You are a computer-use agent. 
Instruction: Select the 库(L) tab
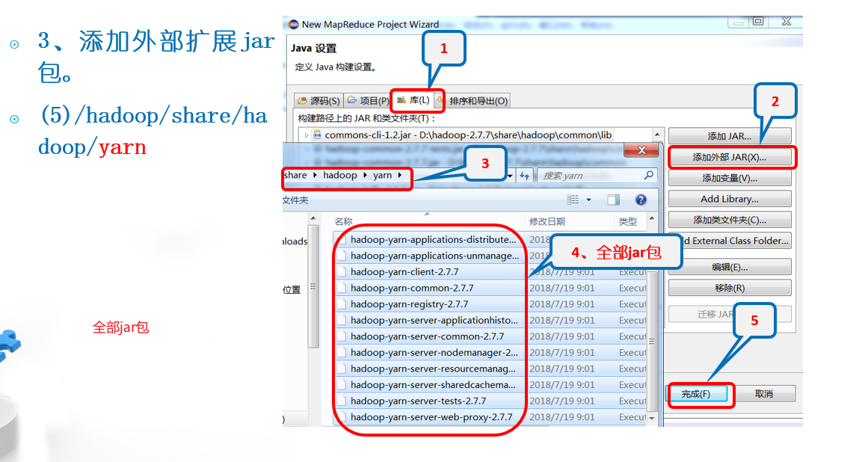click(413, 100)
